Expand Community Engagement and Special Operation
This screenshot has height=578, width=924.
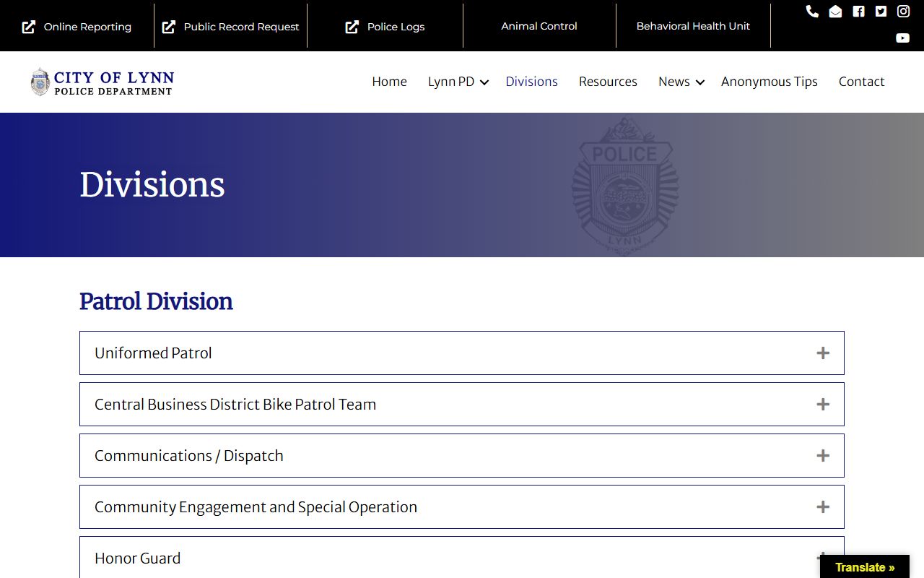[x=462, y=506]
